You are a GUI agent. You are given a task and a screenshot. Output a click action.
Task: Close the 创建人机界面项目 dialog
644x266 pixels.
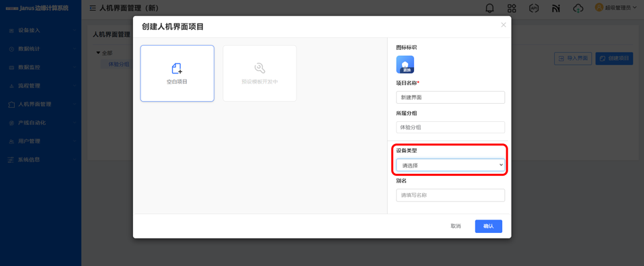point(503,25)
